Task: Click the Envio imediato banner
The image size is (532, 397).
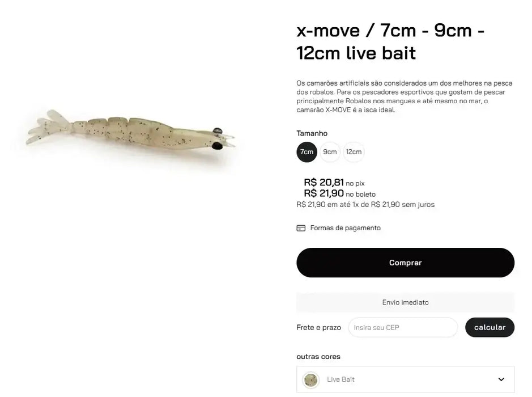Action: click(x=405, y=302)
